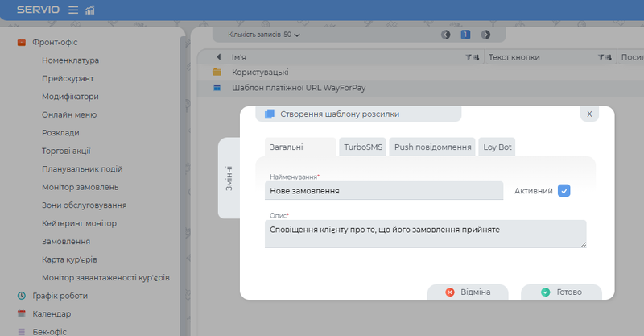Click the Календар icon in sidebar
This screenshot has height=336, width=644.
(22, 314)
